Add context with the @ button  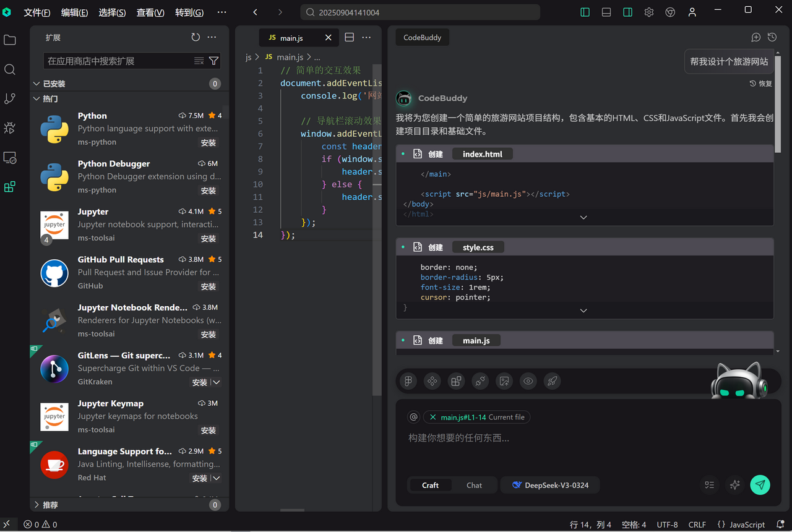414,417
